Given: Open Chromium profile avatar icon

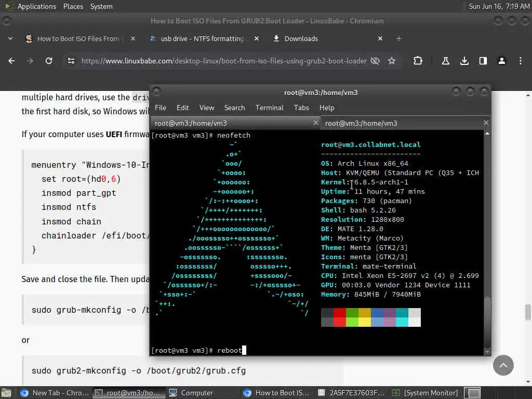Looking at the screenshot, I should [x=502, y=61].
